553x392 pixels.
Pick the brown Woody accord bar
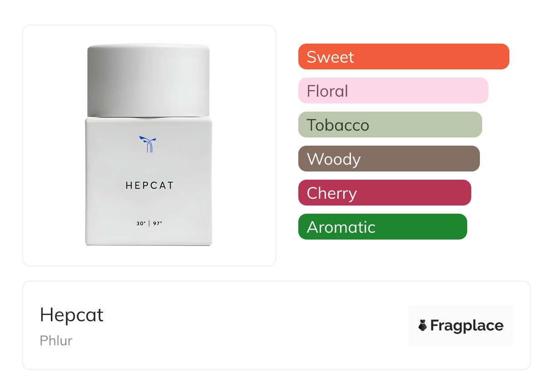tap(389, 159)
